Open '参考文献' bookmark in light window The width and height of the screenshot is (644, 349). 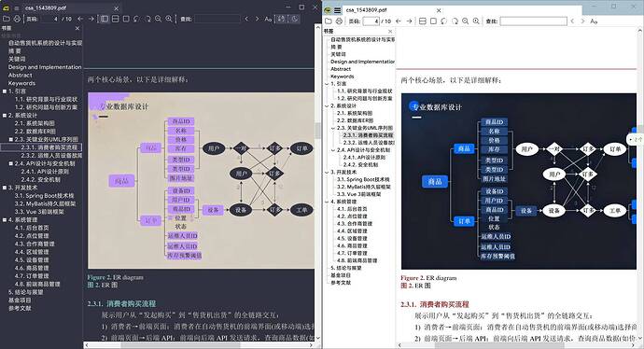tap(341, 283)
